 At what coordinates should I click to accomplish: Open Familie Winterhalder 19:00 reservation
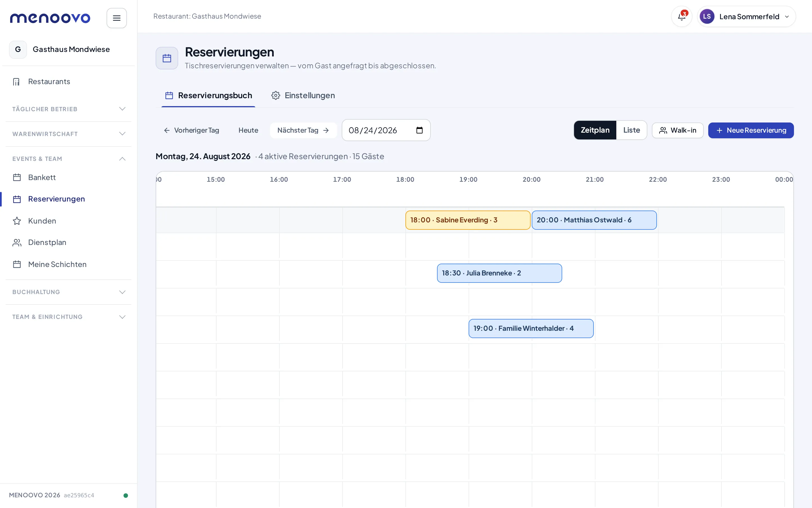tap(531, 328)
